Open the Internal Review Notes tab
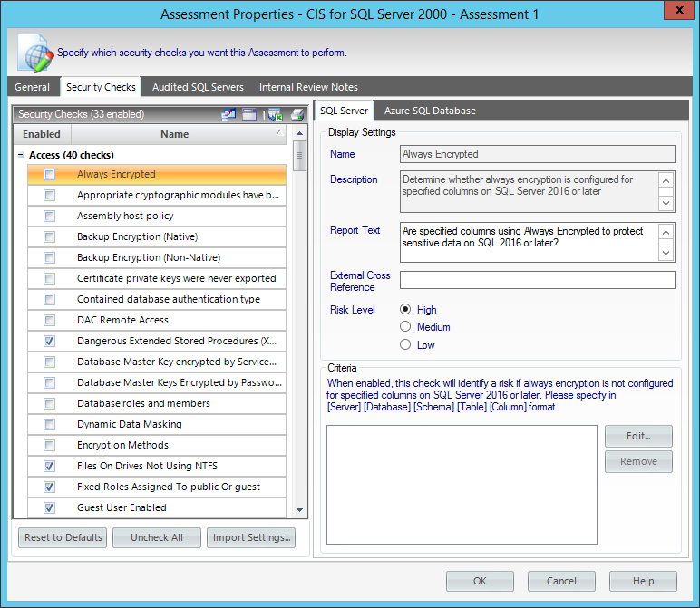700x608 pixels. point(308,87)
